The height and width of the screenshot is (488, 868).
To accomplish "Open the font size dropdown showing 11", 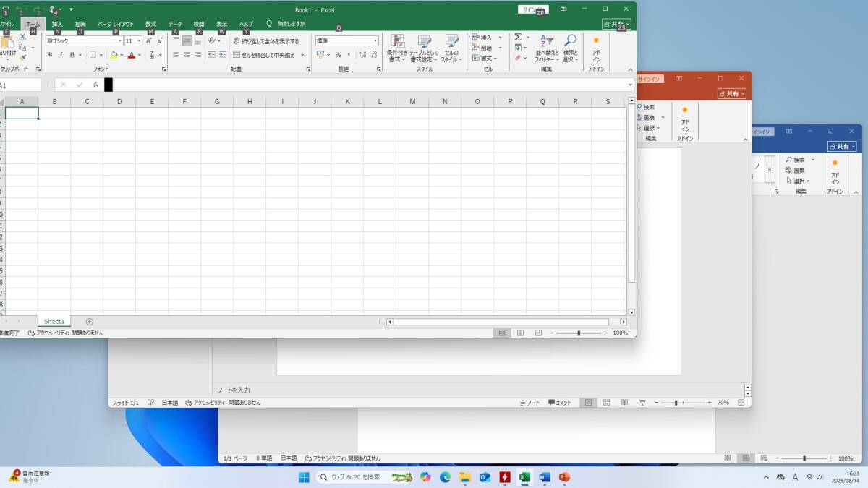I will [x=139, y=41].
